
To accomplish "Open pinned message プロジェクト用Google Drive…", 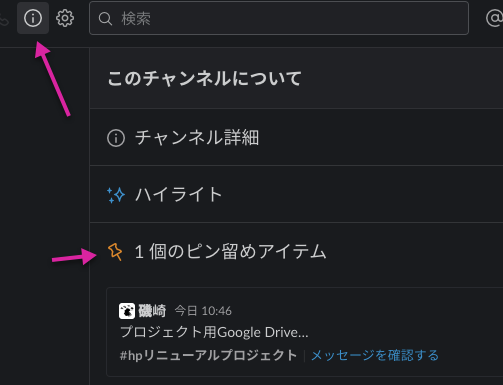I will click(x=214, y=332).
